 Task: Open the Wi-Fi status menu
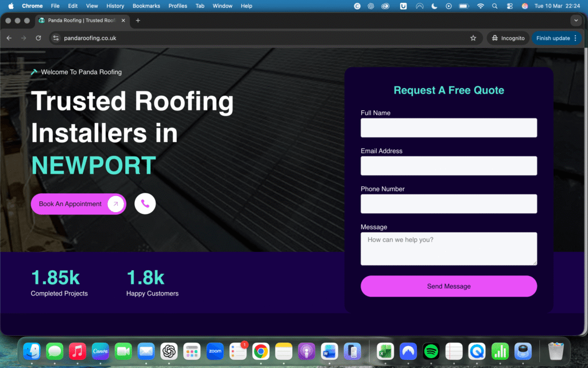coord(480,6)
